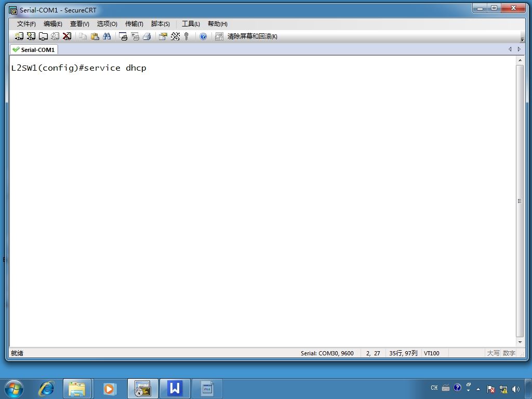Open the 文件(F) menu

click(26, 24)
